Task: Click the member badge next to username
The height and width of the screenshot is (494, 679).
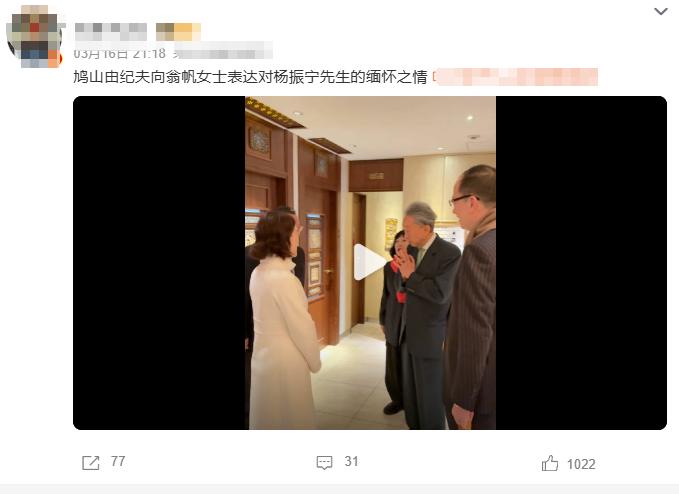Action: [x=178, y=32]
